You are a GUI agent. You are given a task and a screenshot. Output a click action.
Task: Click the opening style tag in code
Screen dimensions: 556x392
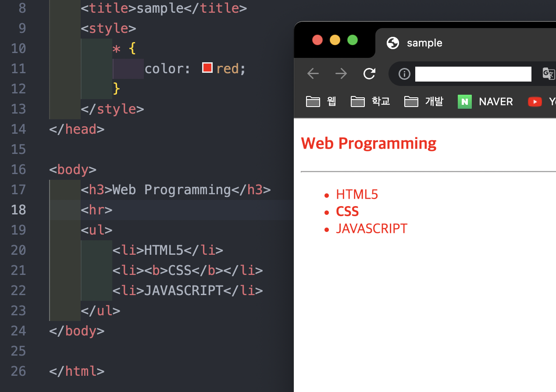[x=109, y=29]
